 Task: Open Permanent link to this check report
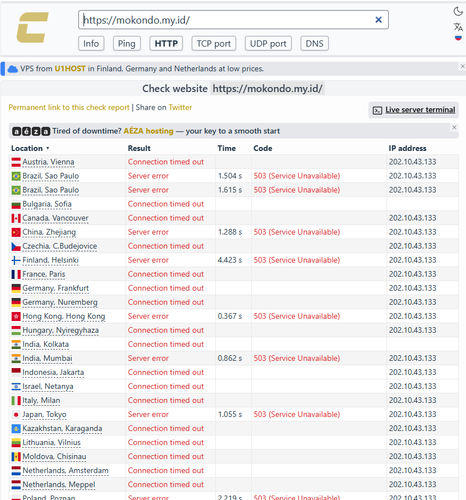[69, 107]
